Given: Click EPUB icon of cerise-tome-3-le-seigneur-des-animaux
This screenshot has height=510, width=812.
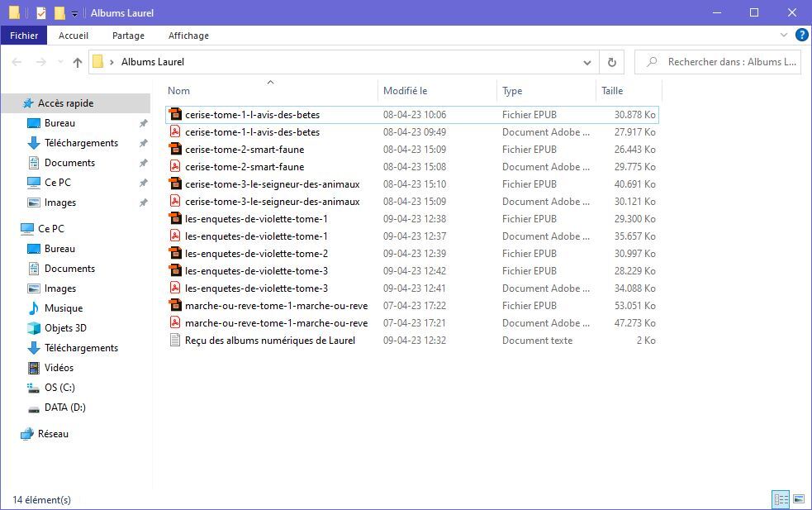Looking at the screenshot, I should [176, 184].
